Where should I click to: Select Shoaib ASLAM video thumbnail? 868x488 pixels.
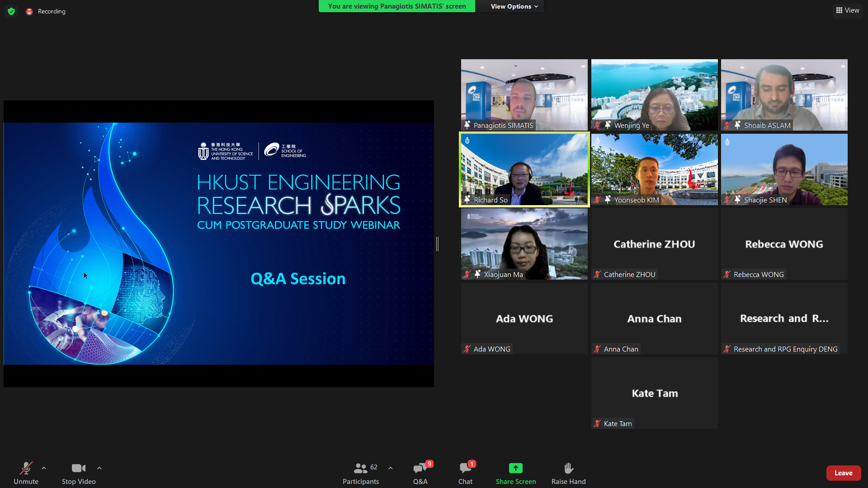coord(784,95)
